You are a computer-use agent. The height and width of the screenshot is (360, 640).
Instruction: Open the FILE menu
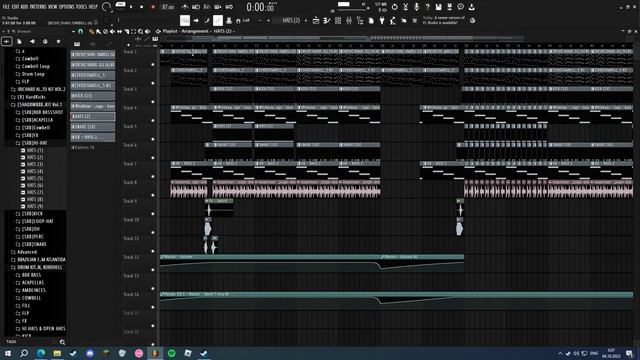(x=6, y=7)
